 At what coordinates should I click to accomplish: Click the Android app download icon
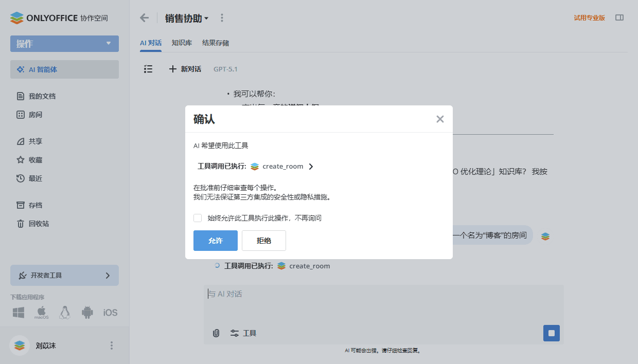[87, 313]
